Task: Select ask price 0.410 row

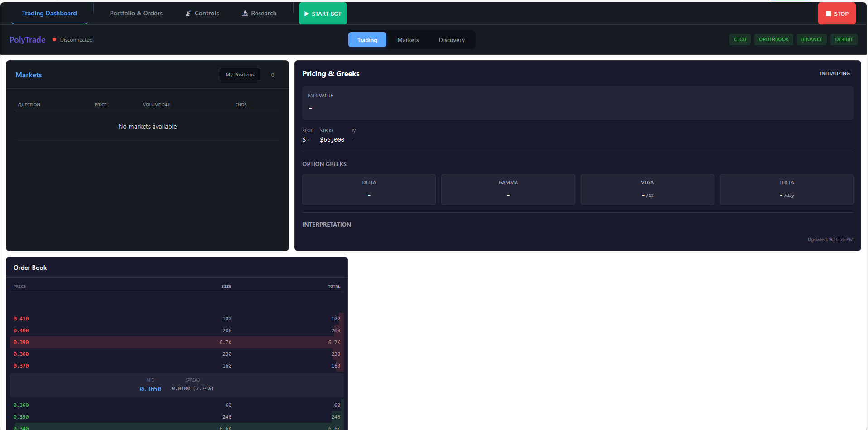Action: pyautogui.click(x=177, y=319)
